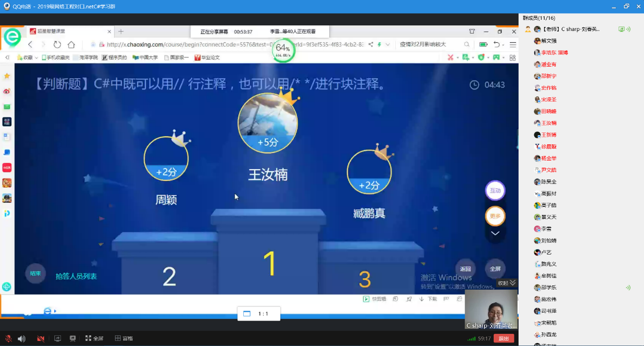Viewport: 644px width, 346px height.
Task: Click the 结束 end button
Action: pyautogui.click(x=35, y=273)
